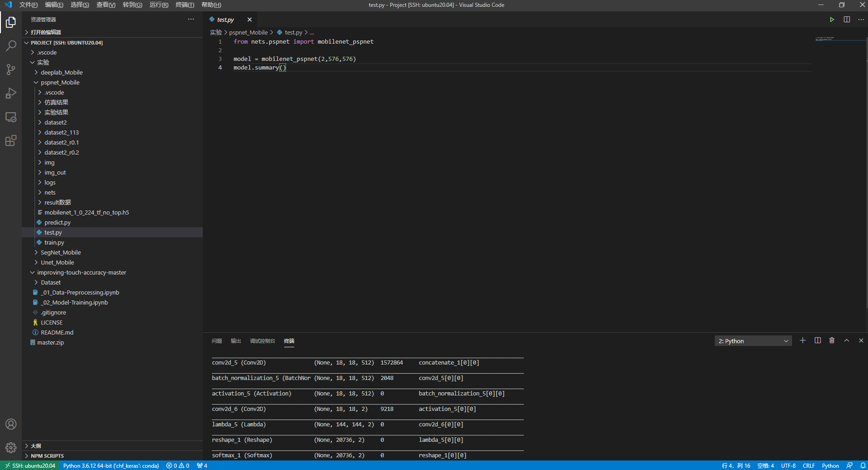Collapse the pspnet_Mobile folder
Viewport: 868px width, 470px height.
[36, 82]
